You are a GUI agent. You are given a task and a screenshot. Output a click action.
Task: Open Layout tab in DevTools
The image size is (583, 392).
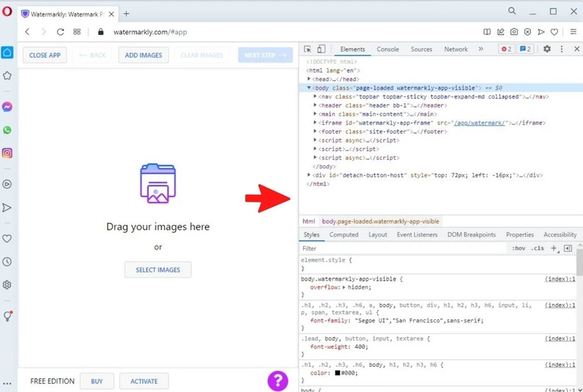click(x=378, y=234)
